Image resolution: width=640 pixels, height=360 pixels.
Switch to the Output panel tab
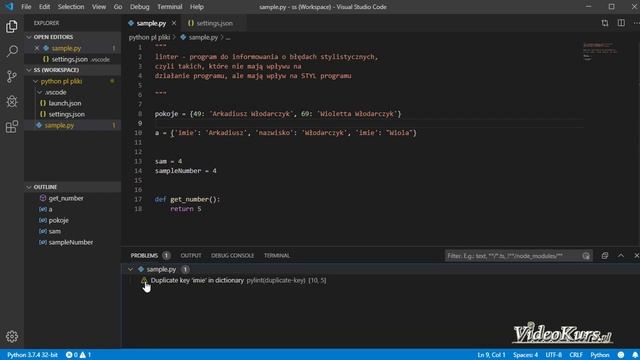point(191,256)
